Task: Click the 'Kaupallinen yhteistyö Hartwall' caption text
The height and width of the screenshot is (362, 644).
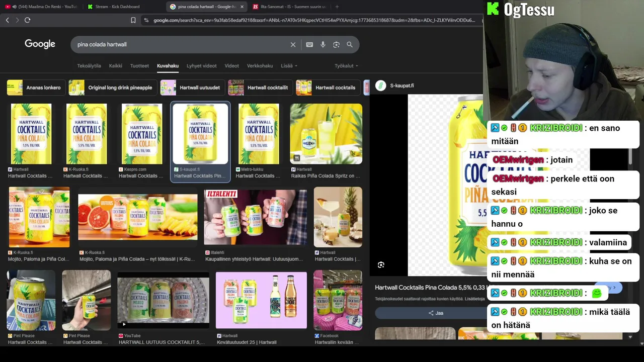Action: point(254,259)
